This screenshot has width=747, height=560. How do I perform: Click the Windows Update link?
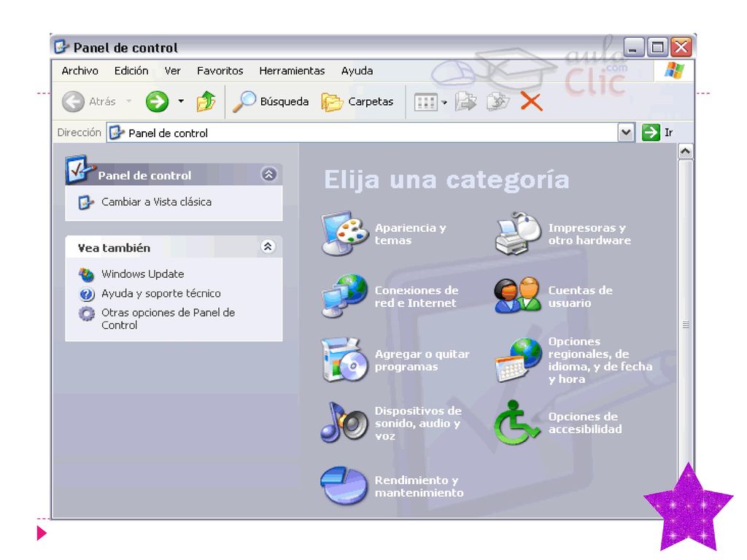pyautogui.click(x=142, y=274)
